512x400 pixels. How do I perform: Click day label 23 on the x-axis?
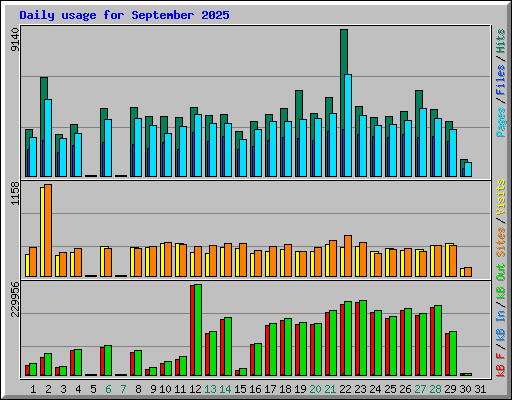click(x=360, y=389)
